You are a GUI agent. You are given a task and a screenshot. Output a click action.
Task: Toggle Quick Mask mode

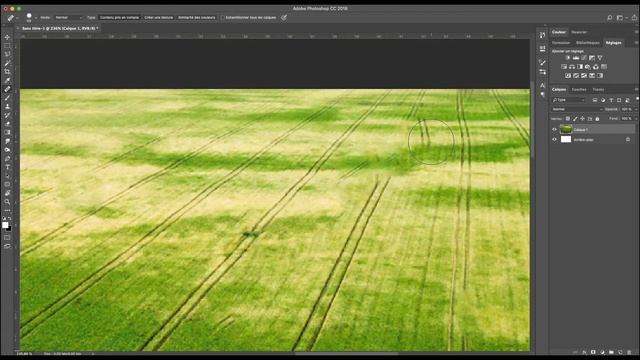point(7,238)
